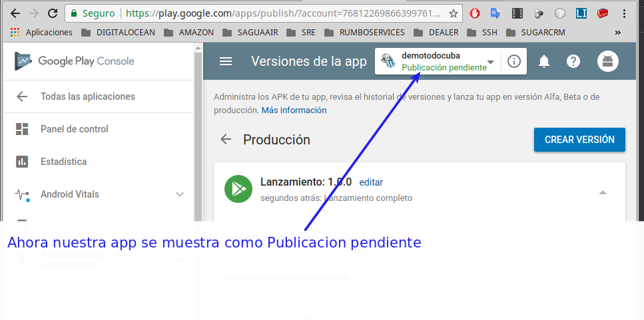Screen dimensions: 644x320
Task: Click the LI extension icon
Action: [x=581, y=13]
